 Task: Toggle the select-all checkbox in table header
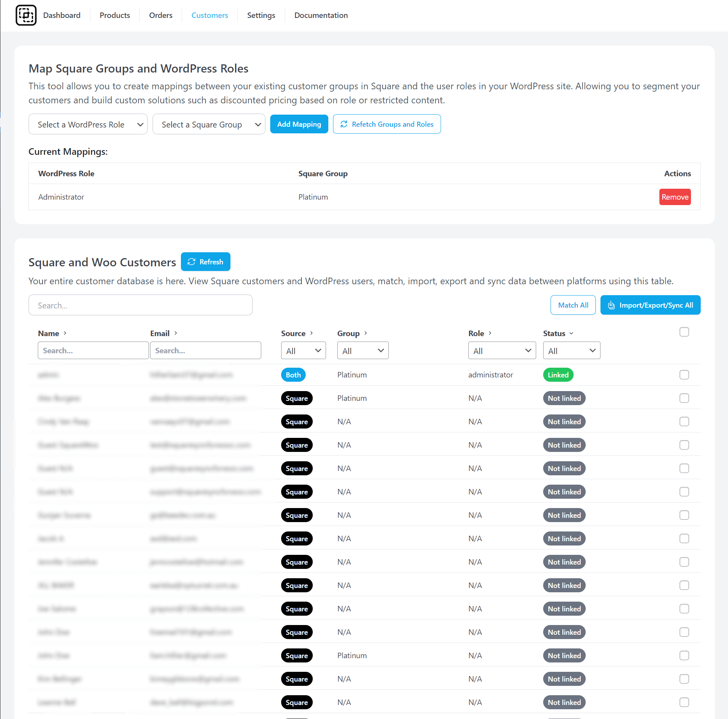(684, 332)
